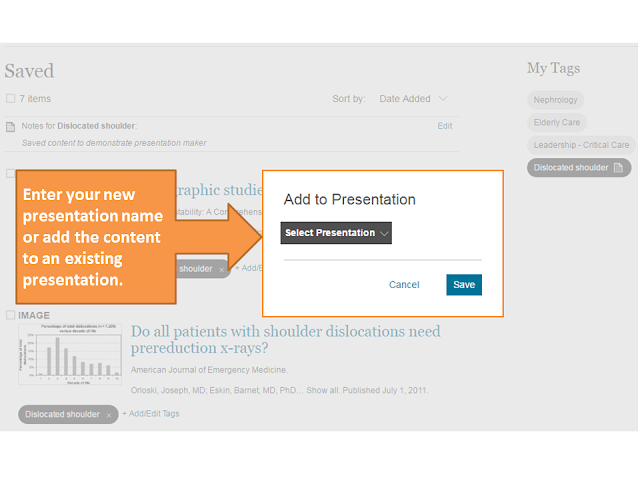Edit the Dislocated shoulder notes

[x=444, y=126]
